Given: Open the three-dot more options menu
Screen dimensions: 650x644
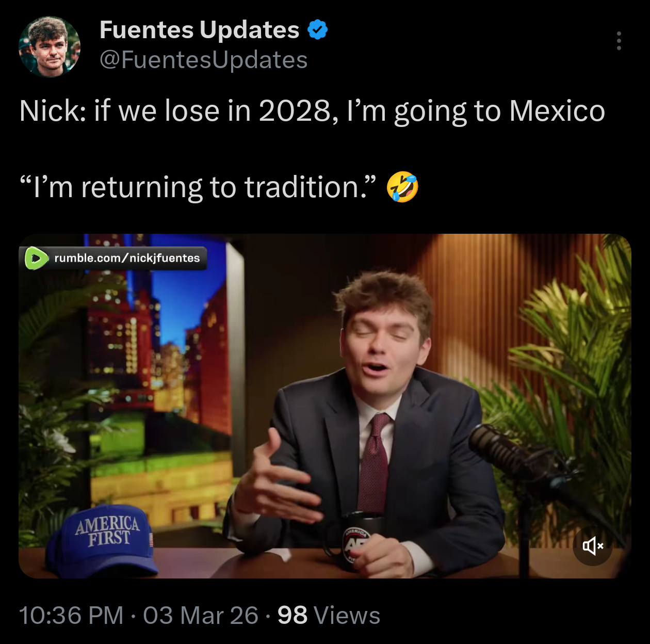Looking at the screenshot, I should 619,41.
